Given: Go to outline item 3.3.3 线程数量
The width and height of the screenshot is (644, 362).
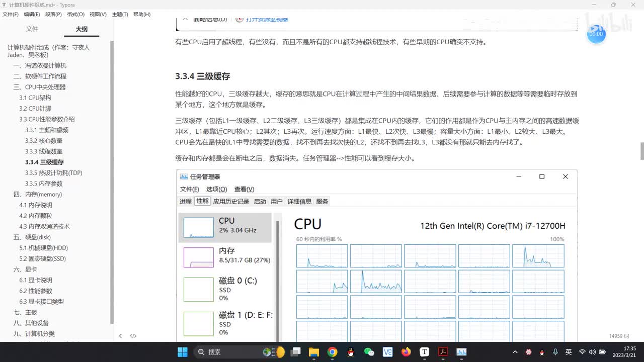Looking at the screenshot, I should click(x=44, y=151).
